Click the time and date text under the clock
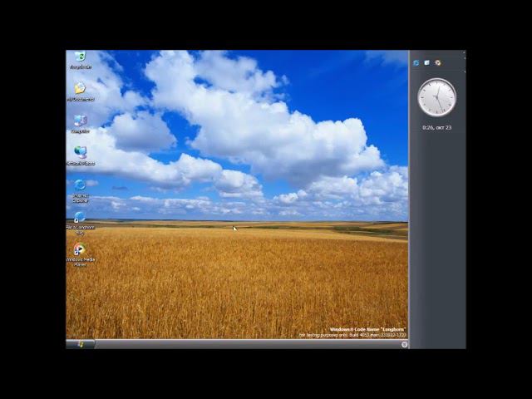Screen dimensions: 532x399 tap(437, 127)
